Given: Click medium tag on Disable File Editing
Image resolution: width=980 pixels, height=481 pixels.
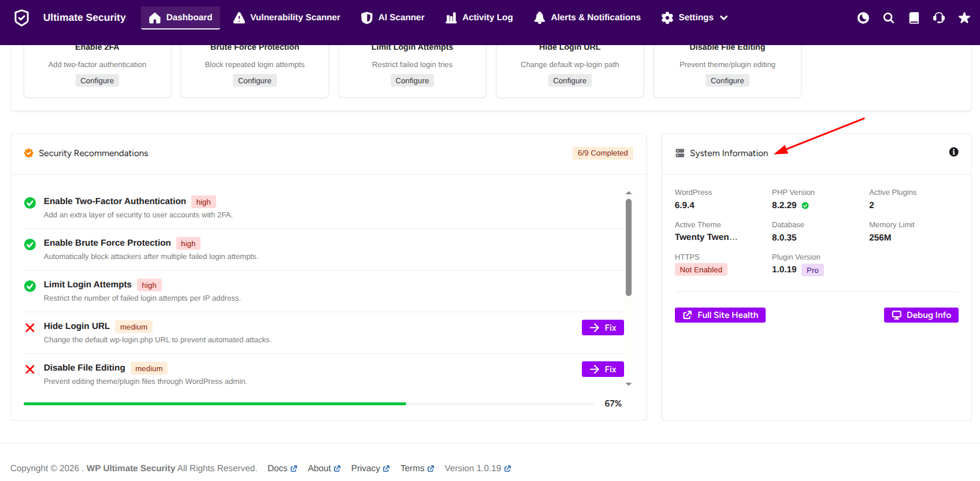Looking at the screenshot, I should [149, 369].
